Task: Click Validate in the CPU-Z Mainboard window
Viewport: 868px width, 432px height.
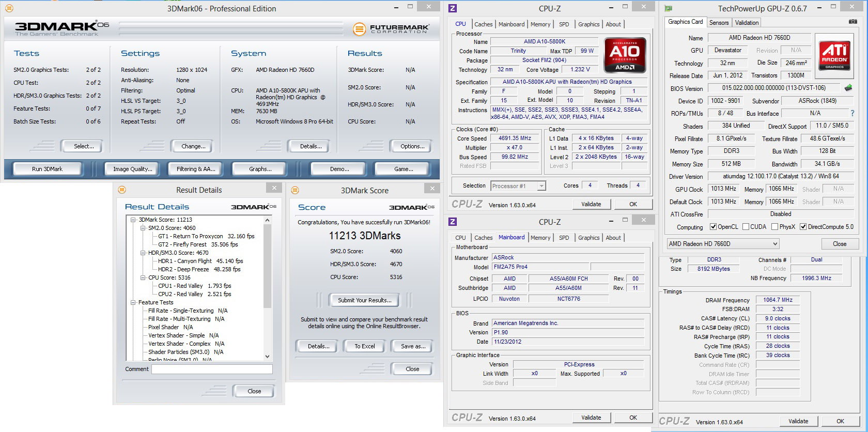Action: click(x=591, y=418)
